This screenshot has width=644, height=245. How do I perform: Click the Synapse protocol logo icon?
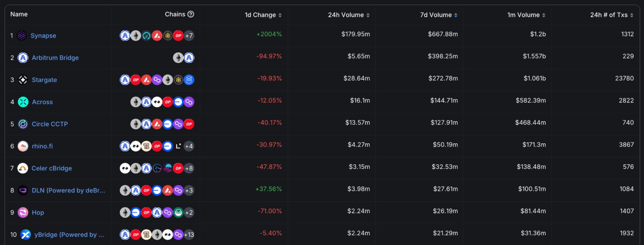[21, 35]
